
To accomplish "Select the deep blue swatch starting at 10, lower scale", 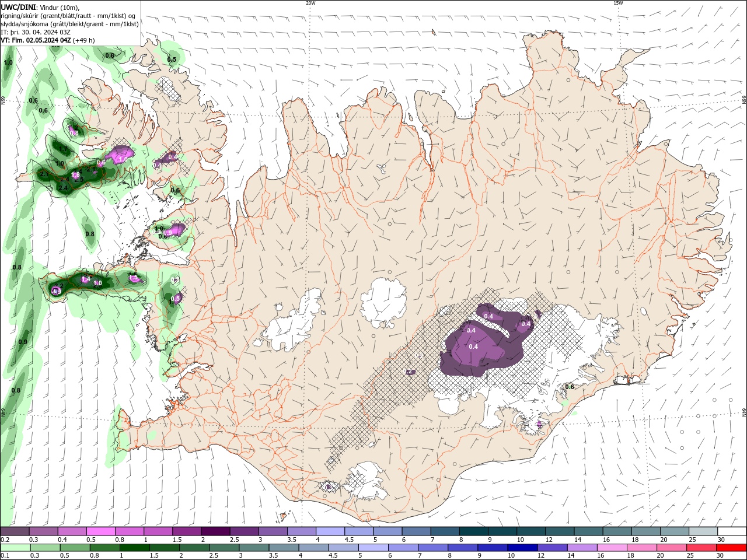I will 522,548.
